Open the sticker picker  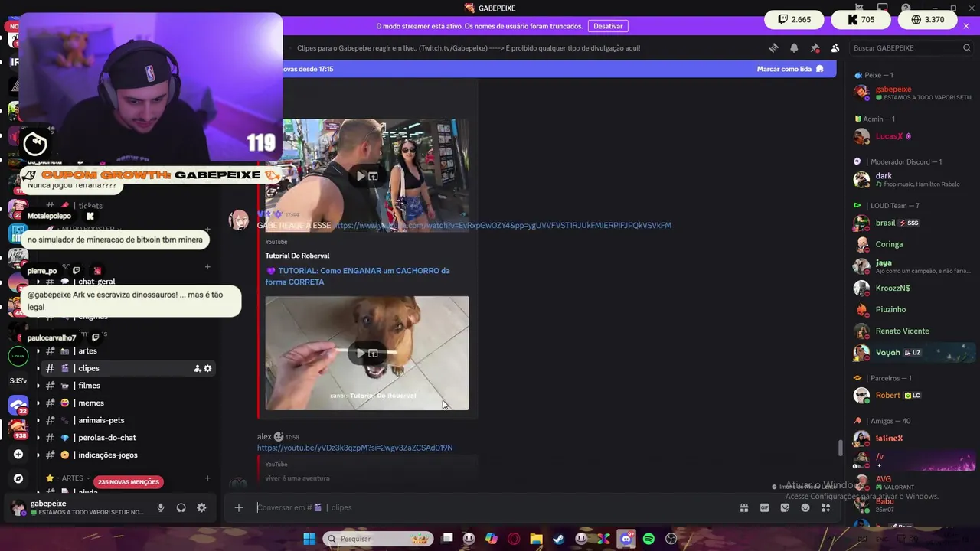[785, 507]
